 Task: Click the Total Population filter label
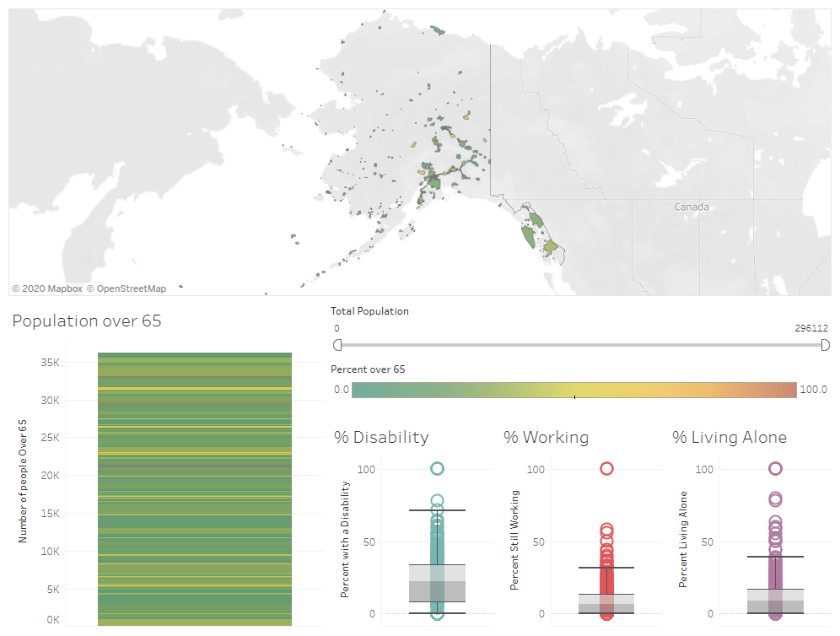pyautogui.click(x=369, y=310)
